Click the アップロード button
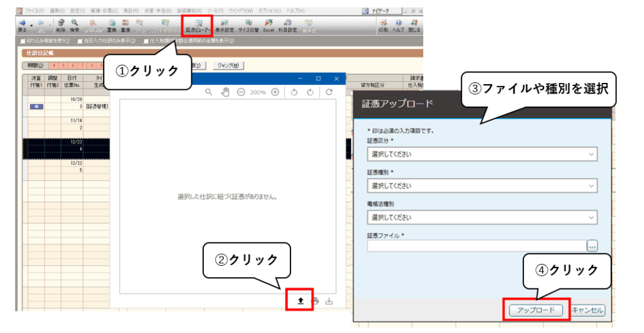 535,310
